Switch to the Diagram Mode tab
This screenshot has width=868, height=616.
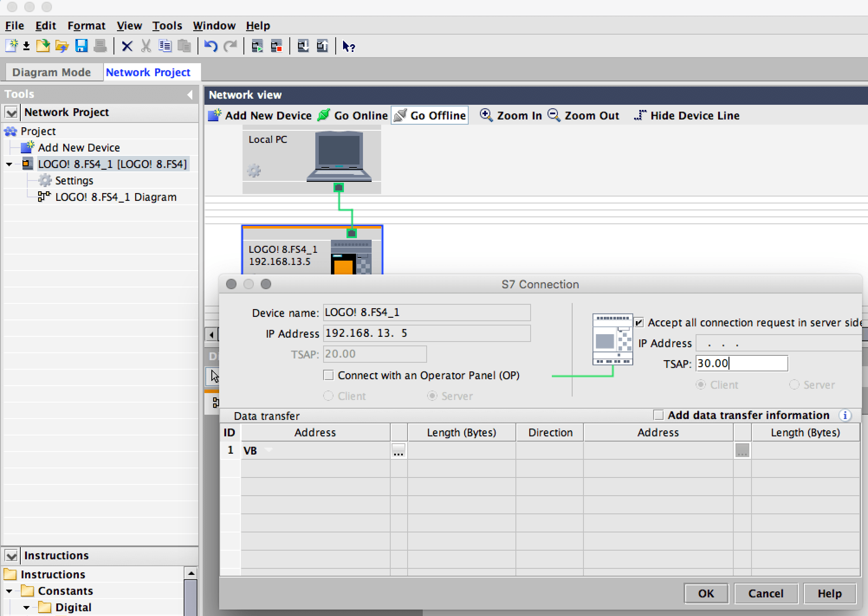pos(52,72)
